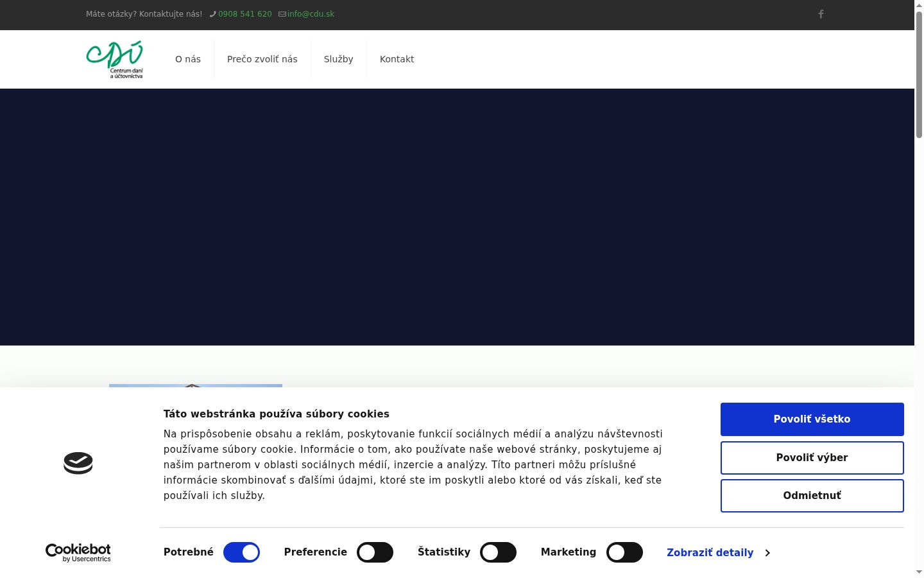Viewport: 924px width, 578px height.
Task: Toggle the Potrebné cookie switch
Action: coord(241,552)
